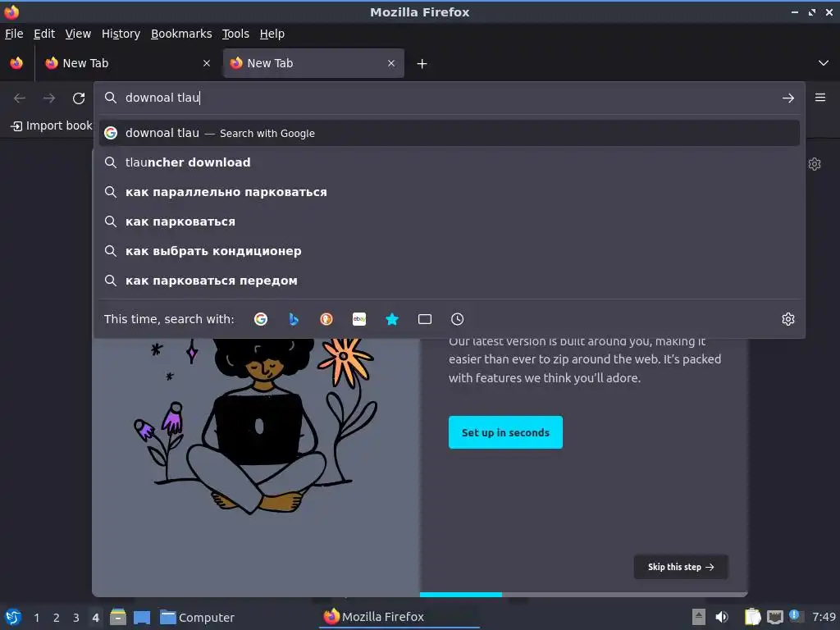Screen dimensions: 840x630
Task: Click Import bookmarks toolbar button
Action: [x=51, y=126]
